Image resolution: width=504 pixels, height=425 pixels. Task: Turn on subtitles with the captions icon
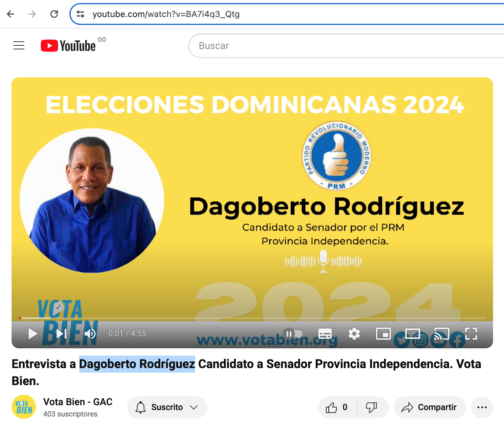pos(325,334)
